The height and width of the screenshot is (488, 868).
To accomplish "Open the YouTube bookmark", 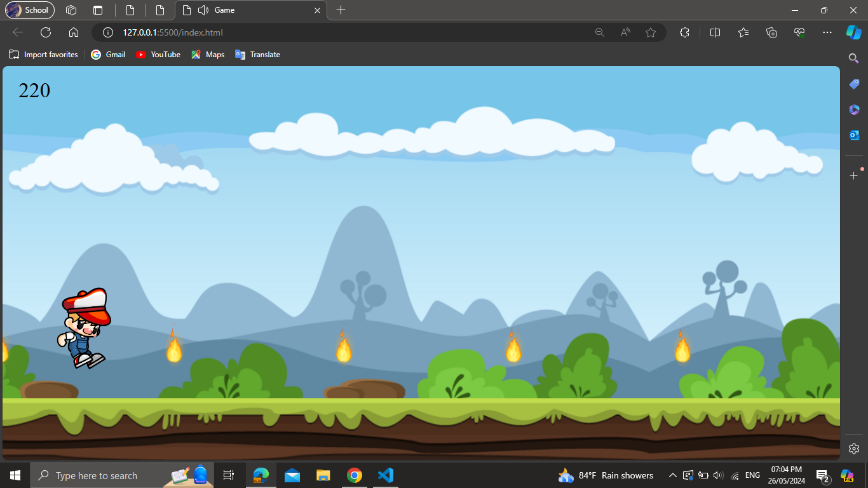I will (158, 55).
